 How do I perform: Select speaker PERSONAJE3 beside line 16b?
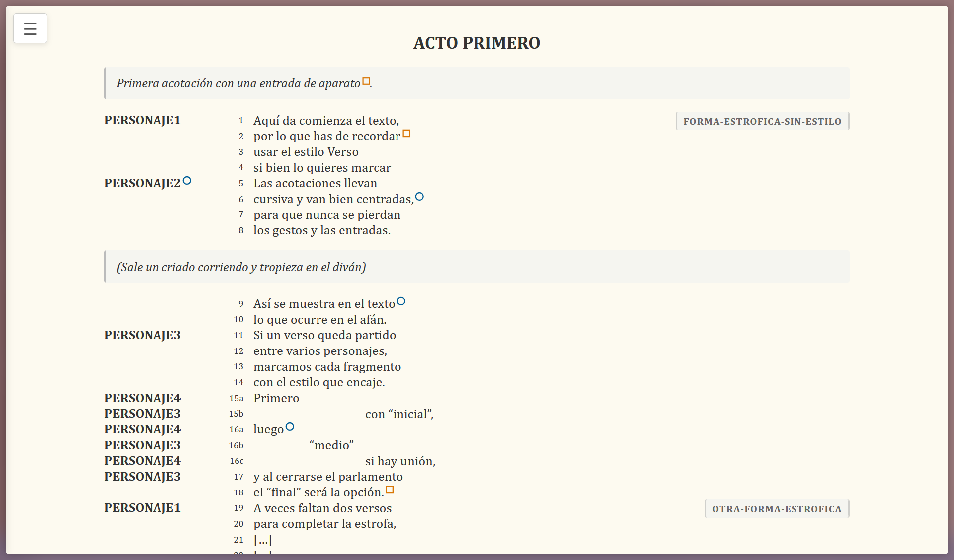click(142, 445)
